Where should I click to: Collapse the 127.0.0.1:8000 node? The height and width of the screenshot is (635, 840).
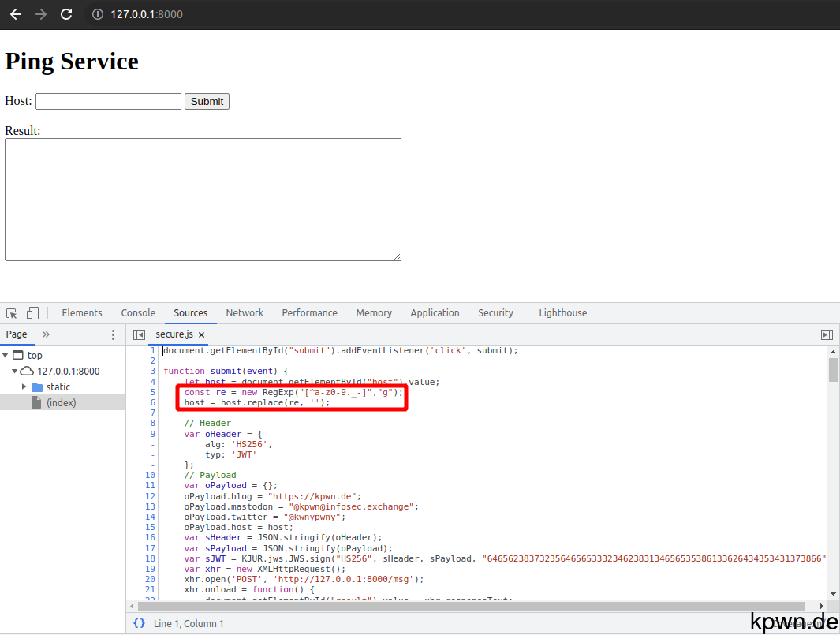coord(14,371)
